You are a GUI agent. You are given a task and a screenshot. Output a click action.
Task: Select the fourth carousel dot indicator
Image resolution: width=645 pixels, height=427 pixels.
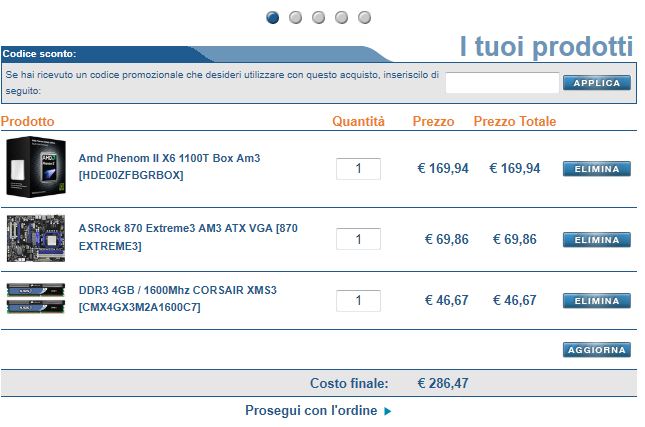tap(341, 18)
